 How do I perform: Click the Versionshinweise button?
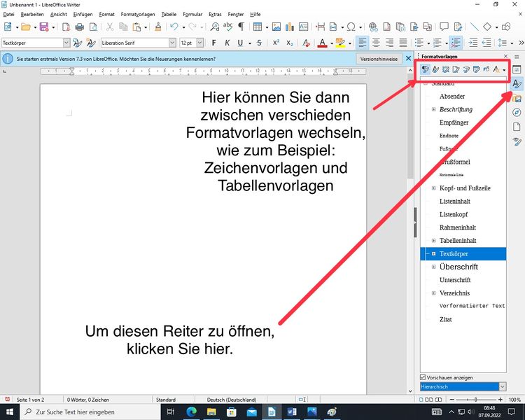[x=379, y=59]
